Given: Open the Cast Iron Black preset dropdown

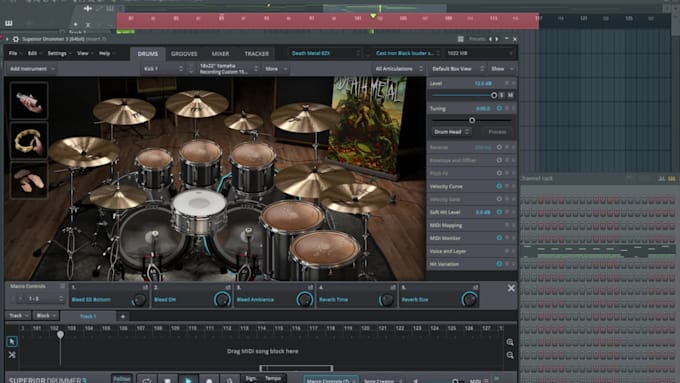Looking at the screenshot, I should pos(406,53).
